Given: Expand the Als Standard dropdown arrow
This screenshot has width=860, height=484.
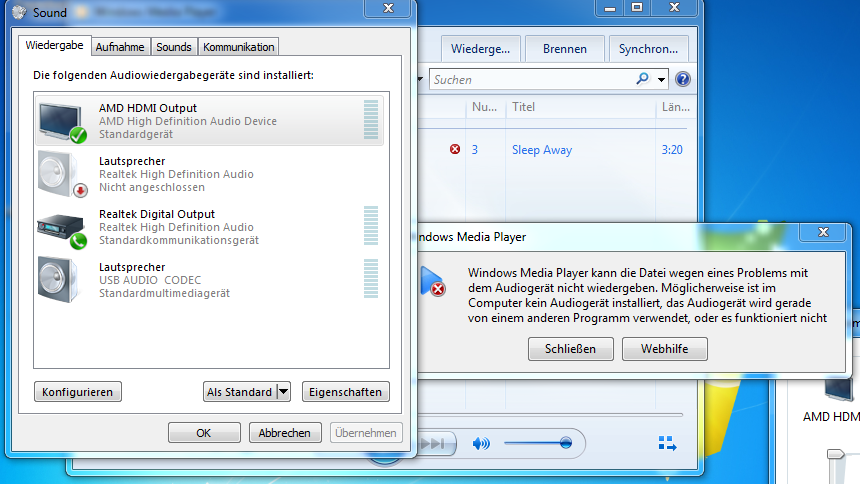Looking at the screenshot, I should click(x=284, y=392).
